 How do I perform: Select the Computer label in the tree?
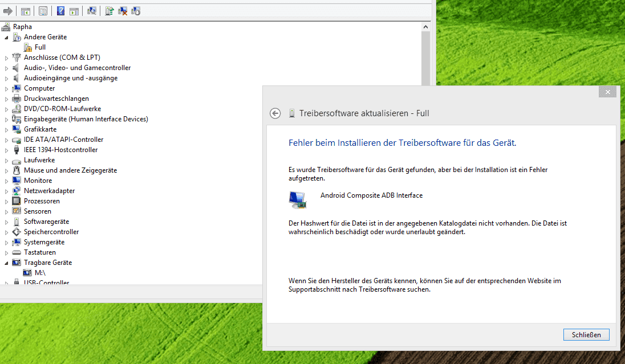pos(39,88)
